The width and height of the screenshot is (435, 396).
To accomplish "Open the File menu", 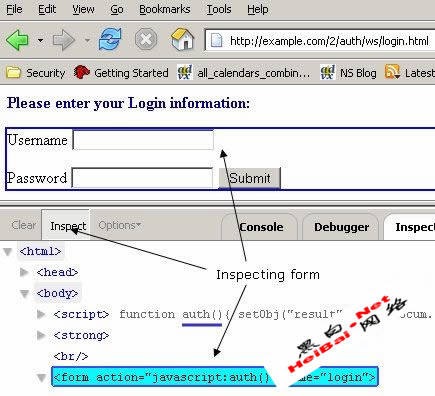I will [14, 9].
